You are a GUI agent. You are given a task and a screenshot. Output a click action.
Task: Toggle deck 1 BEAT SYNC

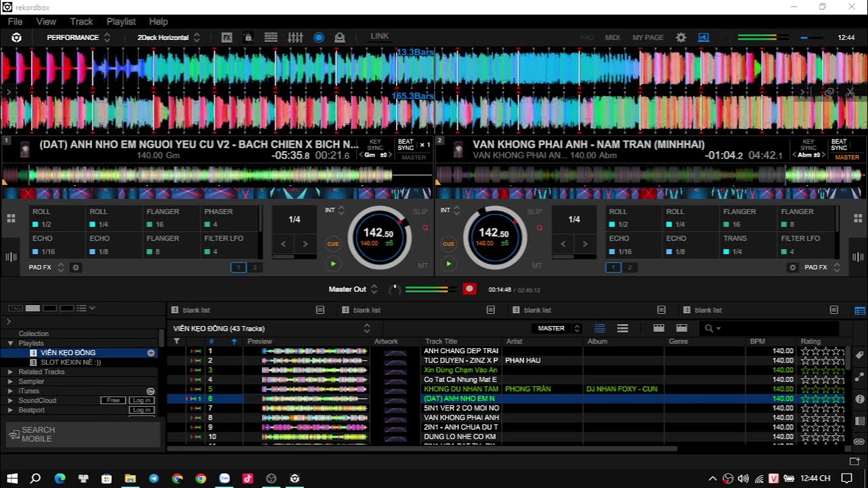click(x=406, y=145)
